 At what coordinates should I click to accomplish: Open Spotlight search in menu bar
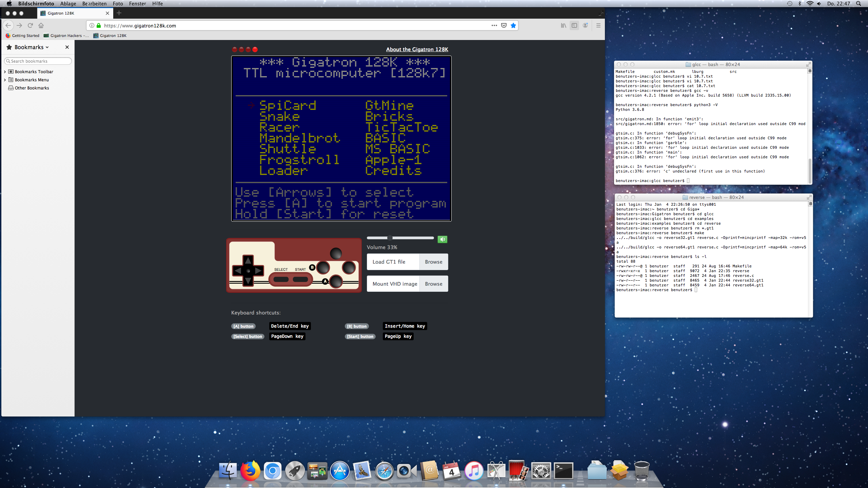859,3
